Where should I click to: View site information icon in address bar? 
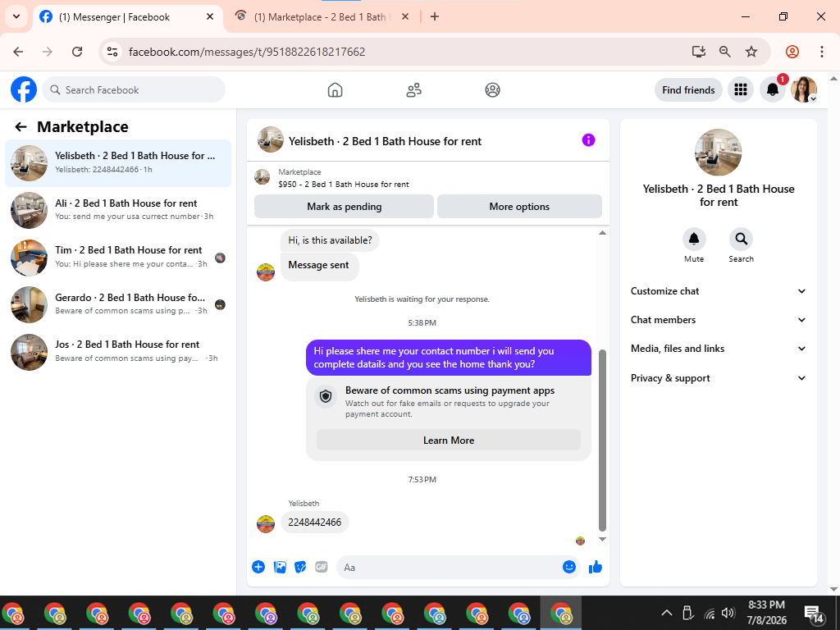(112, 52)
